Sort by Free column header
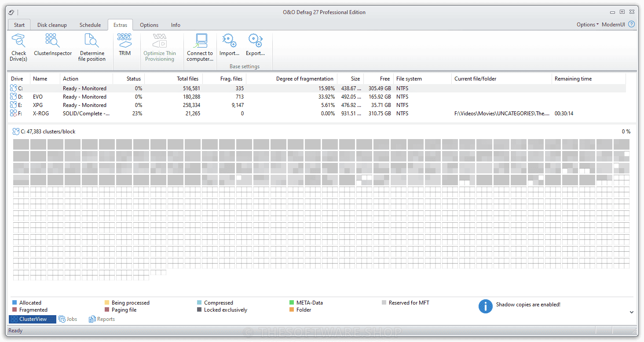 point(378,79)
